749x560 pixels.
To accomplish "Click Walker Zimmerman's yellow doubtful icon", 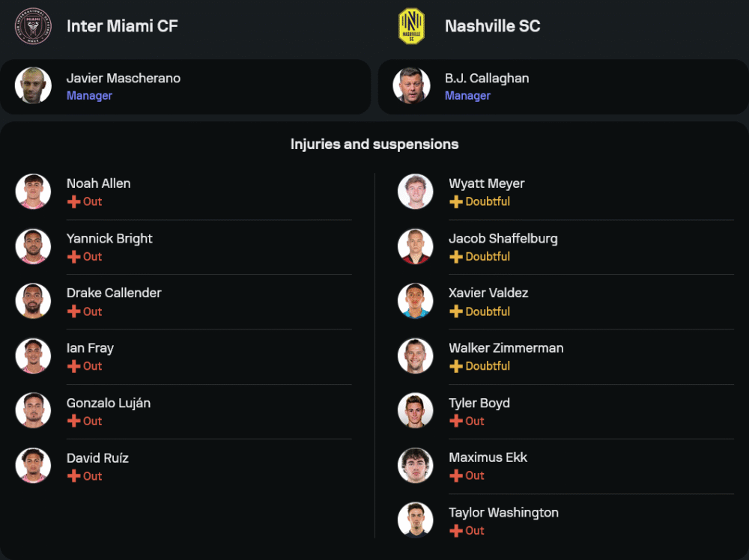I will [x=455, y=366].
